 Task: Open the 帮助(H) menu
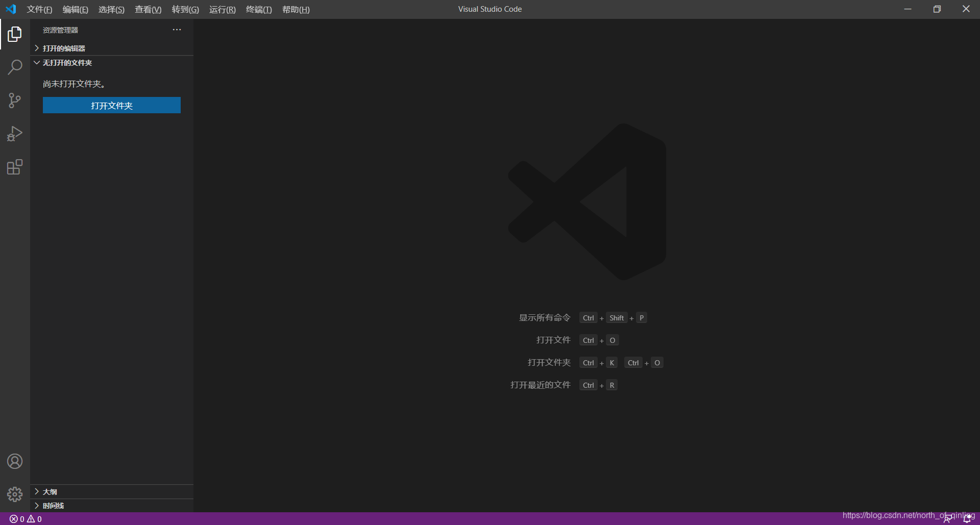click(296, 9)
